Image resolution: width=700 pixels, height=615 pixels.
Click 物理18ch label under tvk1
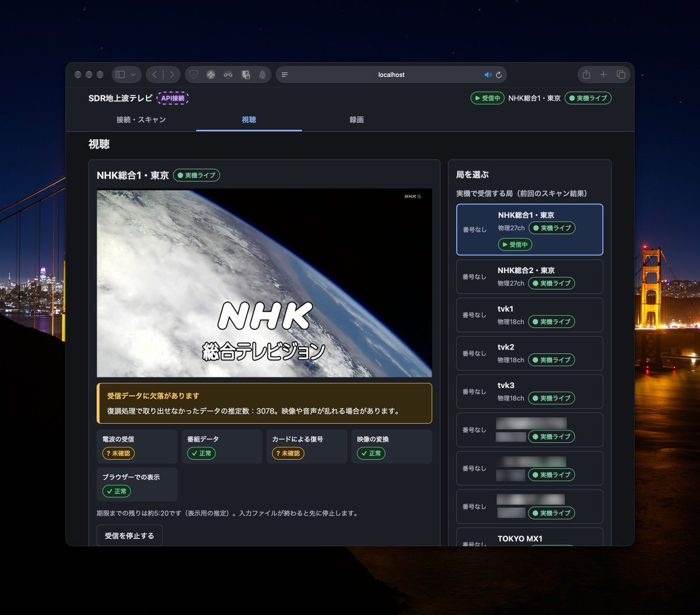[511, 322]
